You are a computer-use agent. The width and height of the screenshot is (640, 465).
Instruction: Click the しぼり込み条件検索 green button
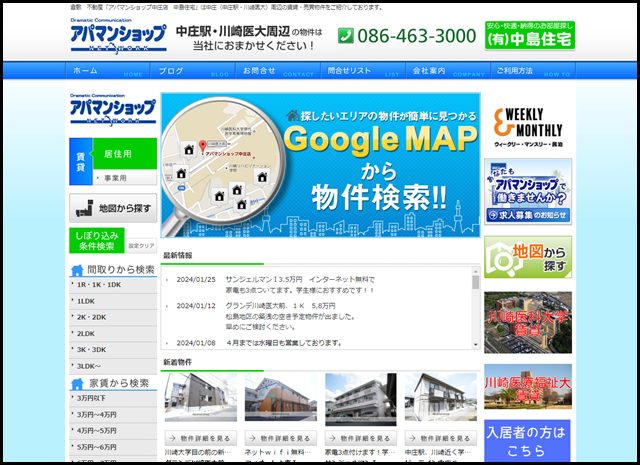tap(97, 241)
